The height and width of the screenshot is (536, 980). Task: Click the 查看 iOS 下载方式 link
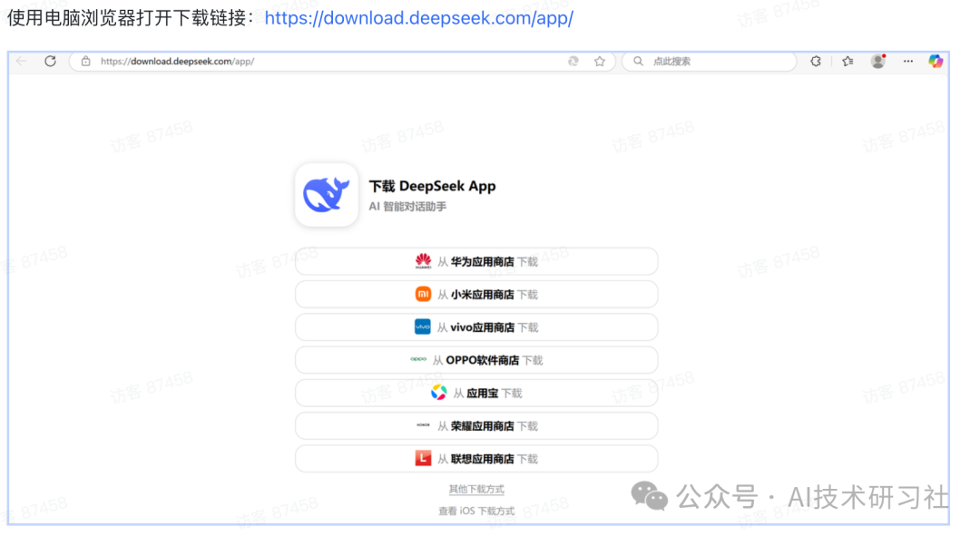476,511
